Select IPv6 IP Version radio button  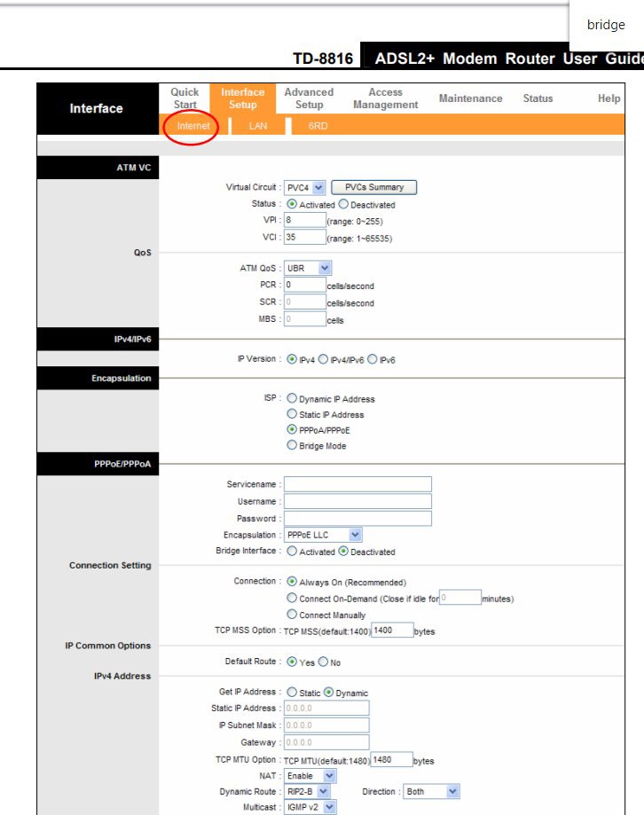pos(373,359)
